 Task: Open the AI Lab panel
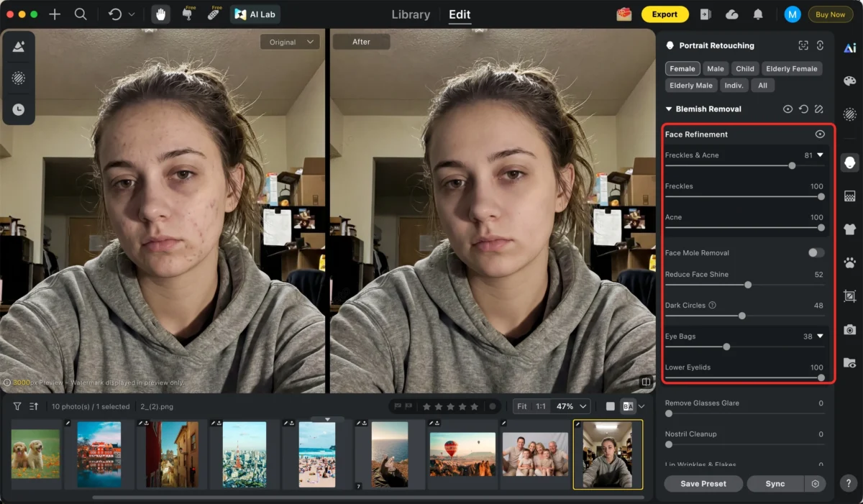255,14
